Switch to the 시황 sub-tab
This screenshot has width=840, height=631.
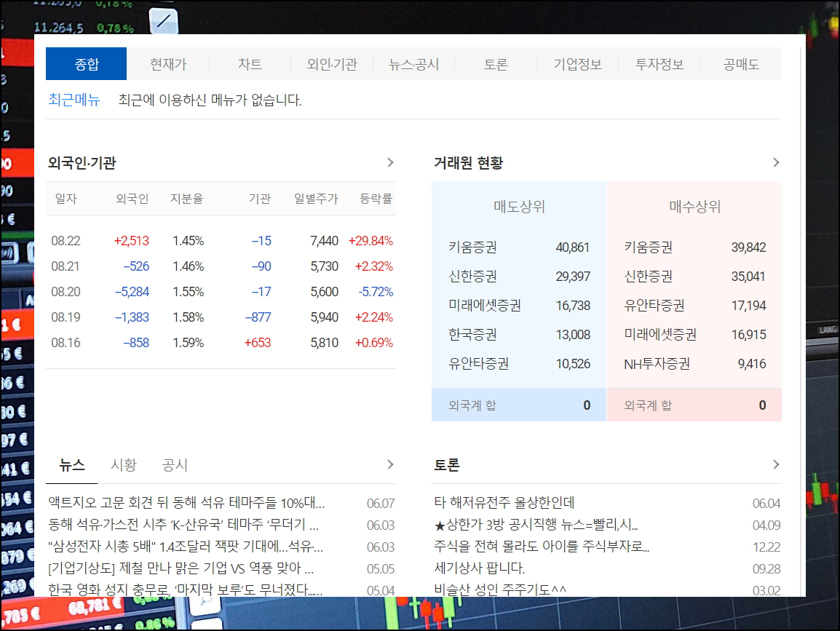click(124, 464)
